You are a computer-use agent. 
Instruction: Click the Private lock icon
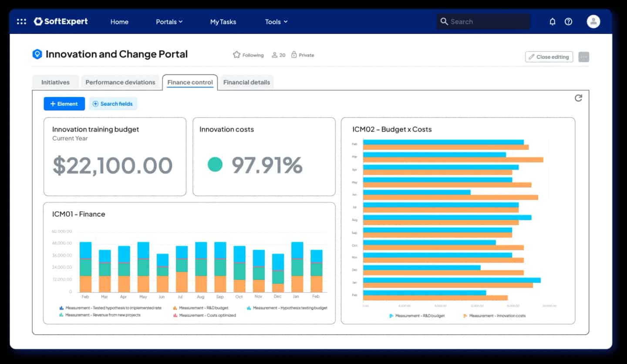(295, 55)
